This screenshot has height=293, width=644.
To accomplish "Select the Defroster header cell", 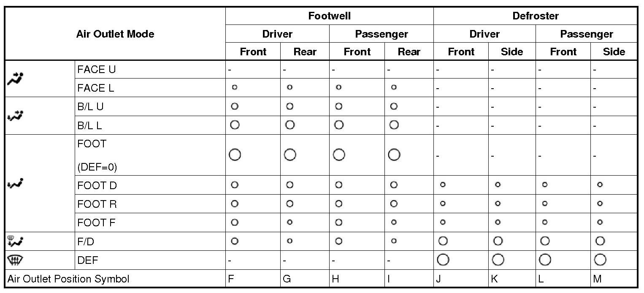I will pos(535,16).
